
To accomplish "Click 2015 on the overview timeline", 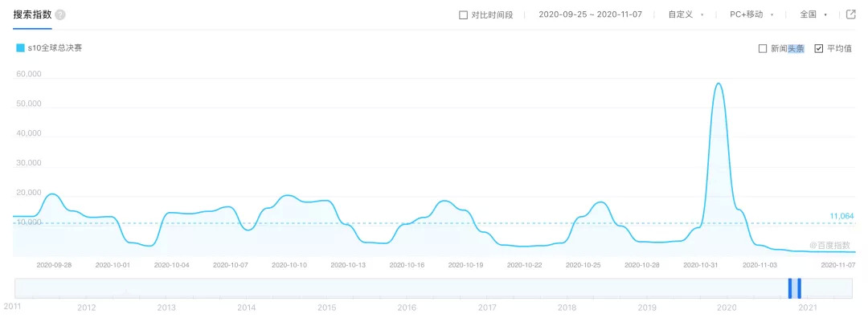I will coord(326,308).
